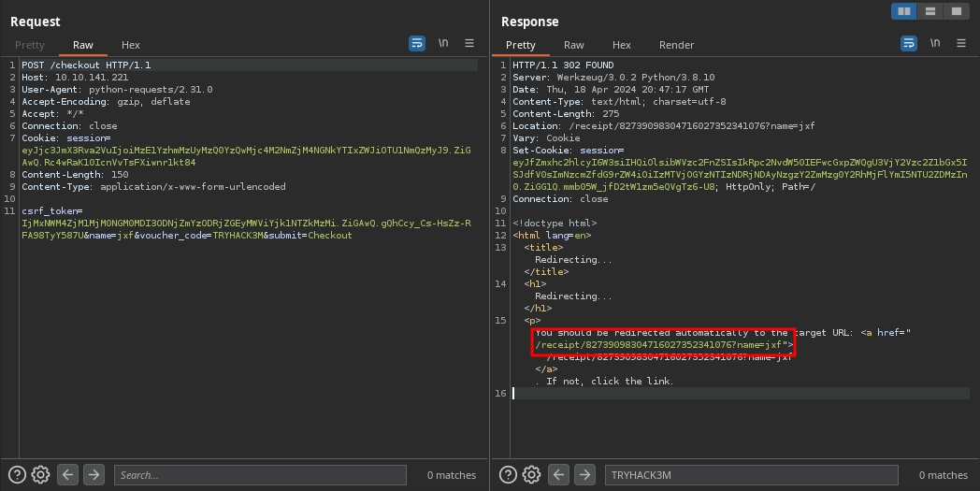Viewport: 980px width, 491px height.
Task: Switch Request view to Hex tab
Action: click(131, 45)
